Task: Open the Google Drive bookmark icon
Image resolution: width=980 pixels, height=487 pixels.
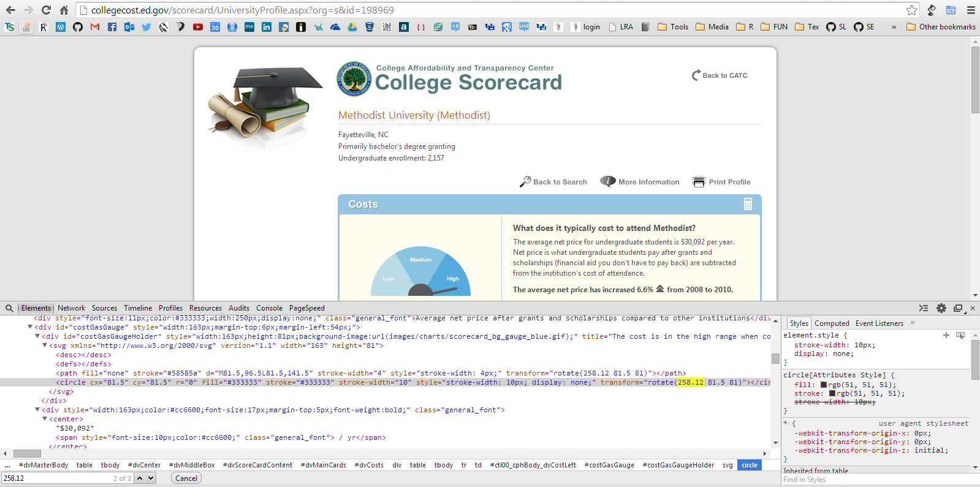Action: coord(352,27)
